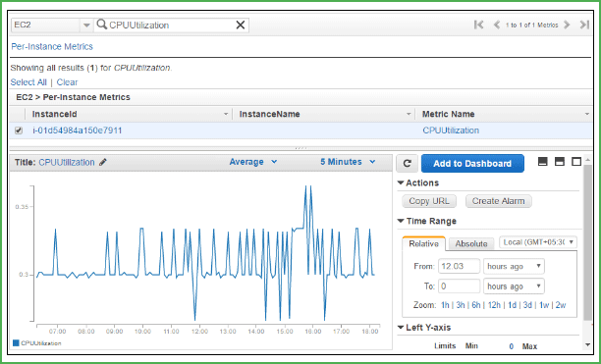Image resolution: width=601 pixels, height=364 pixels.
Task: Toggle the CPUUtilization legend color square
Action: click(16, 343)
